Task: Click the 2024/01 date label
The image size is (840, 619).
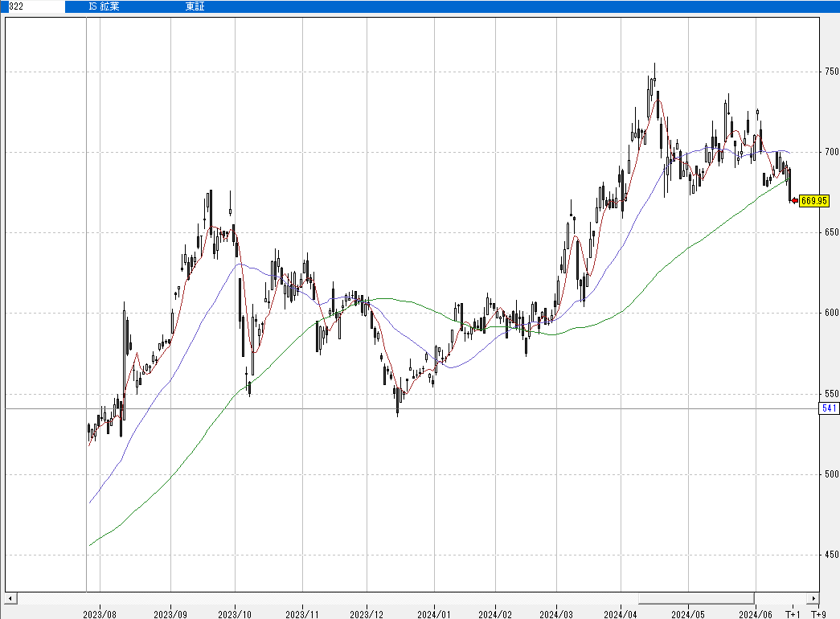Action: click(434, 614)
